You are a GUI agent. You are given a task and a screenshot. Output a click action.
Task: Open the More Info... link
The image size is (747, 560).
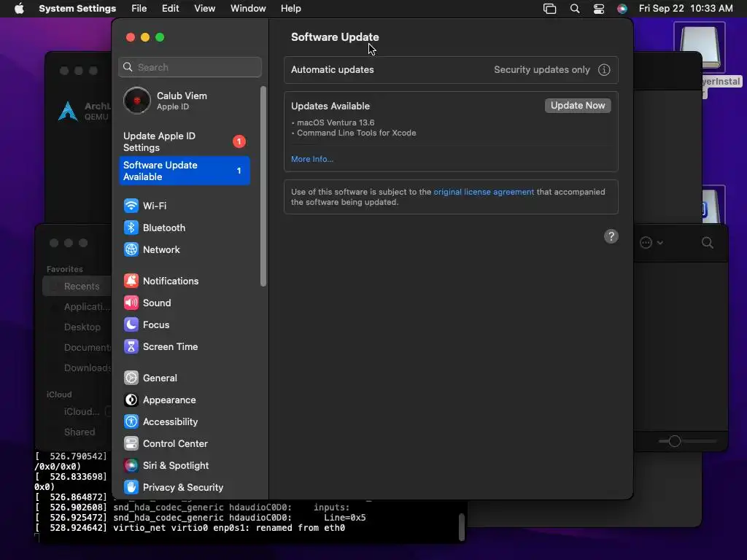(x=312, y=159)
